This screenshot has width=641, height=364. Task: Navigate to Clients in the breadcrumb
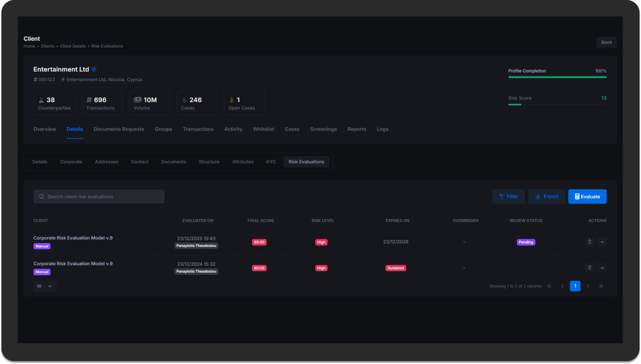click(47, 46)
